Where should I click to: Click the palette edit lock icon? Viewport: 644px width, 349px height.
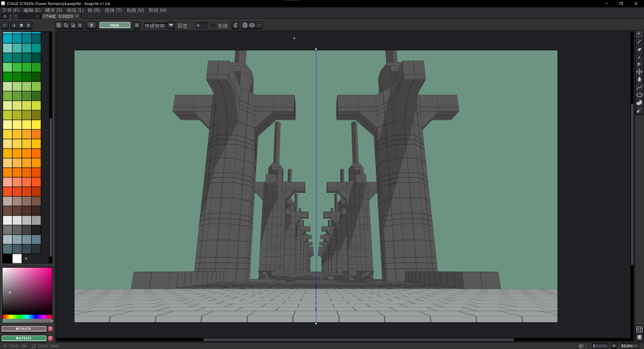[x=5, y=25]
